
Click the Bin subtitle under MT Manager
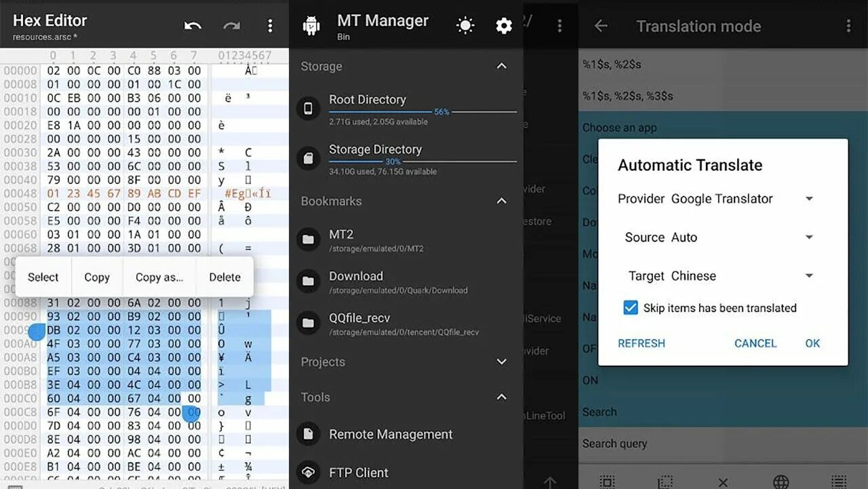coord(343,37)
